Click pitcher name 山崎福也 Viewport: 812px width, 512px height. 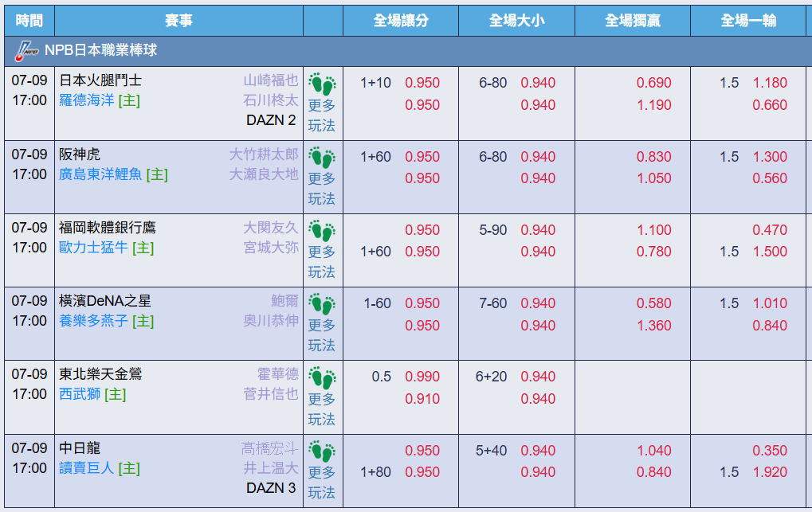(x=270, y=80)
